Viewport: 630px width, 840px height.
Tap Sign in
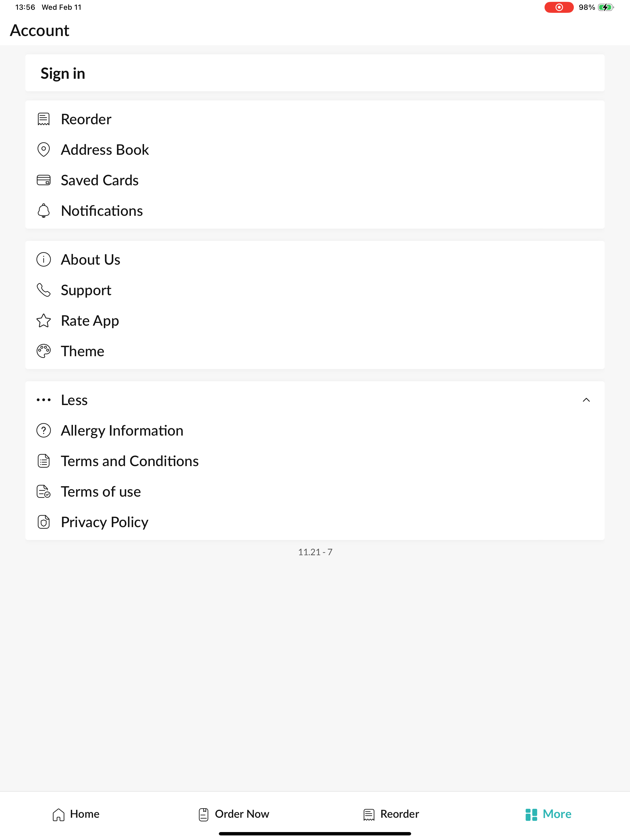click(315, 73)
